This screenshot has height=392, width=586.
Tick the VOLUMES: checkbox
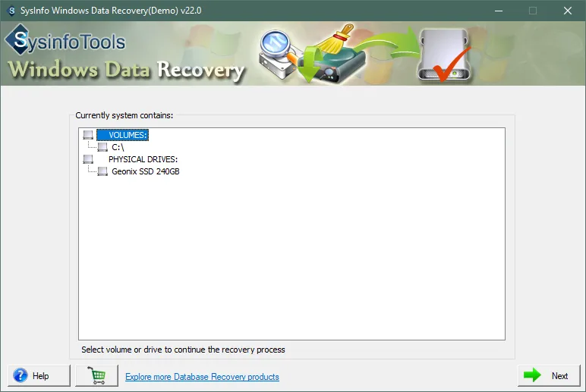coord(88,135)
